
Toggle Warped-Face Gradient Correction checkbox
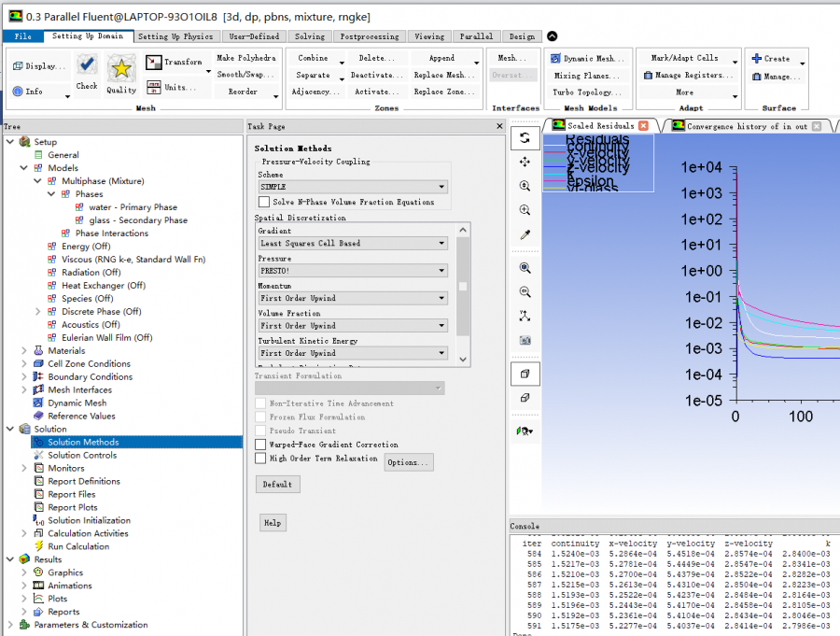point(261,445)
